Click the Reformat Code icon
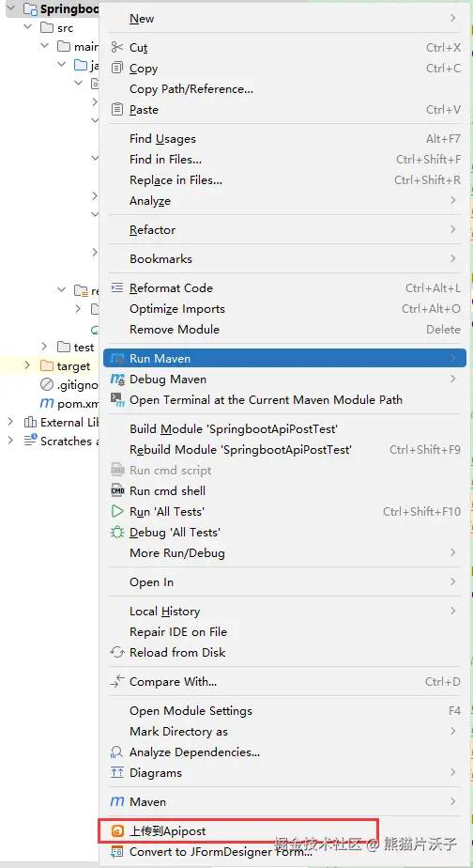The image size is (473, 868). 116,287
